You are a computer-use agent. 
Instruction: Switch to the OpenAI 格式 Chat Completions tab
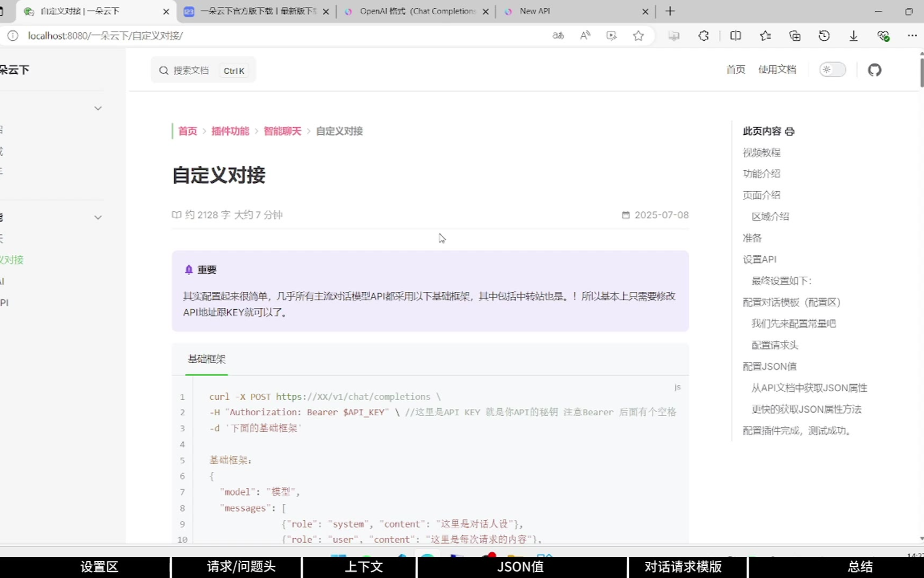tap(417, 11)
